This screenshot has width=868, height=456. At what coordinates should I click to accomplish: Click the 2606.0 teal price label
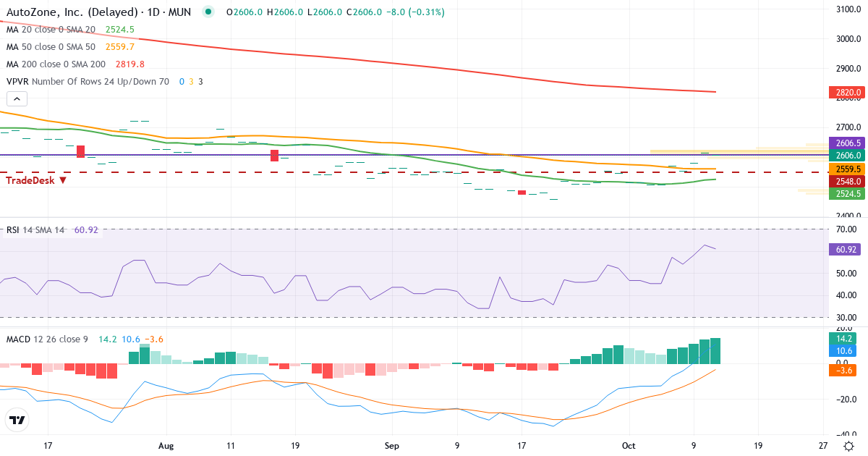click(848, 155)
